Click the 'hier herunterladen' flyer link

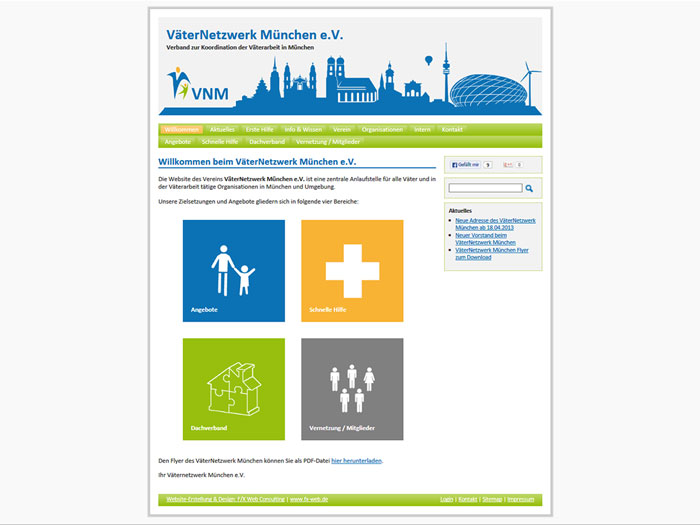coord(356,461)
